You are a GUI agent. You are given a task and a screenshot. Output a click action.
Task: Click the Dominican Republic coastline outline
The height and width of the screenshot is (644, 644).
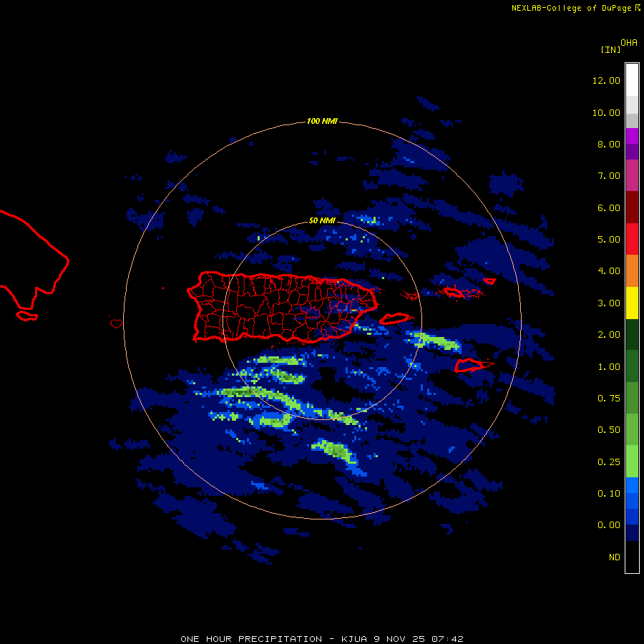(x=34, y=265)
